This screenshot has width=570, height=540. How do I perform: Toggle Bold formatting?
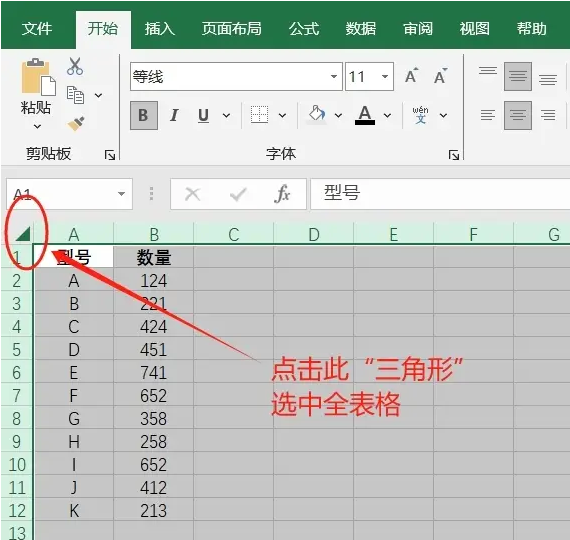144,116
